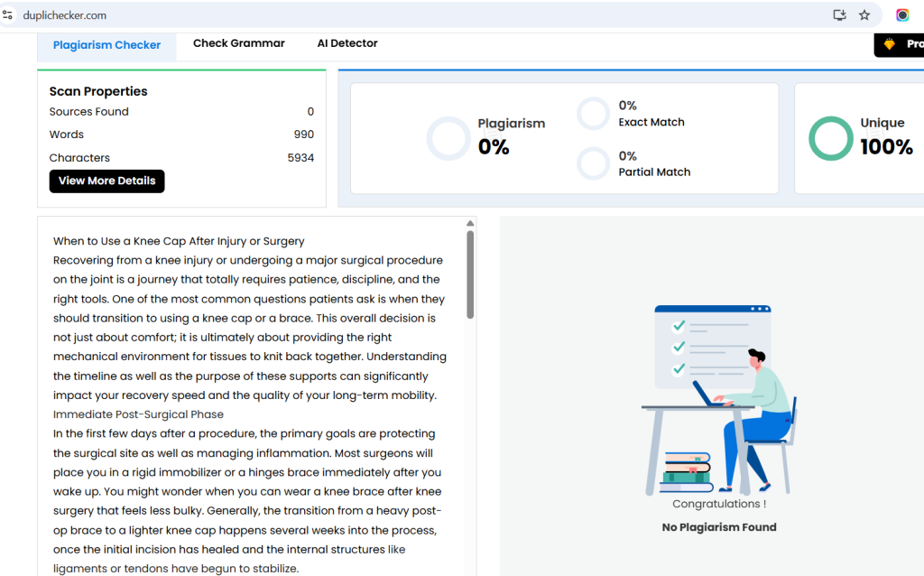Image resolution: width=924 pixels, height=576 pixels.
Task: Click the site information icon beside the URL
Action: pyautogui.click(x=8, y=15)
